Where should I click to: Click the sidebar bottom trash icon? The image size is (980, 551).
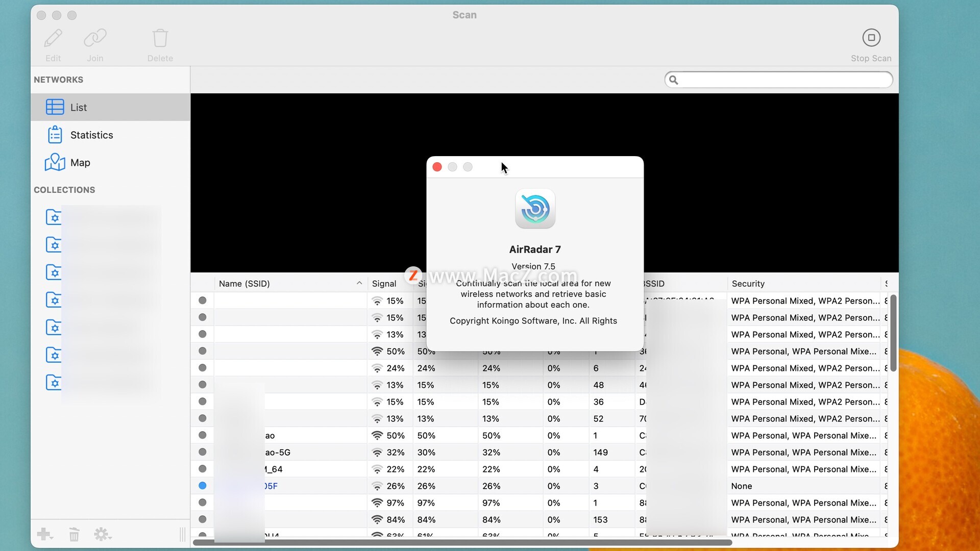[x=74, y=534]
